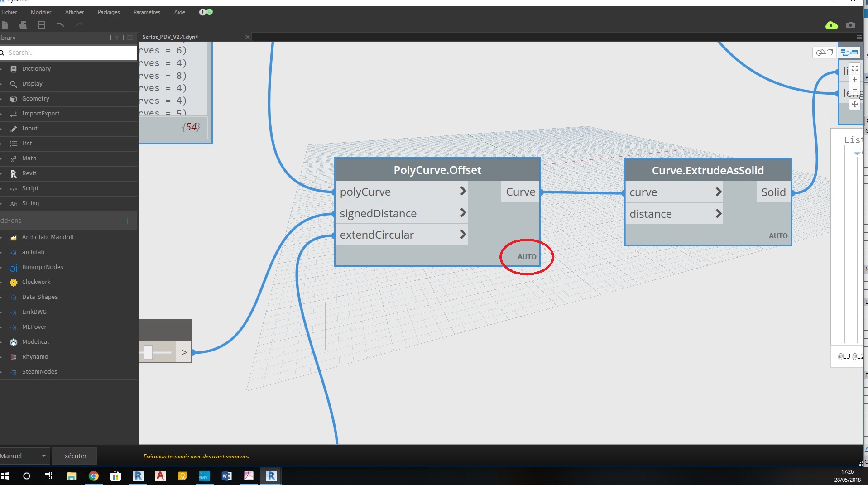Expand the Revit library category
This screenshot has height=485, width=868.
click(x=29, y=173)
